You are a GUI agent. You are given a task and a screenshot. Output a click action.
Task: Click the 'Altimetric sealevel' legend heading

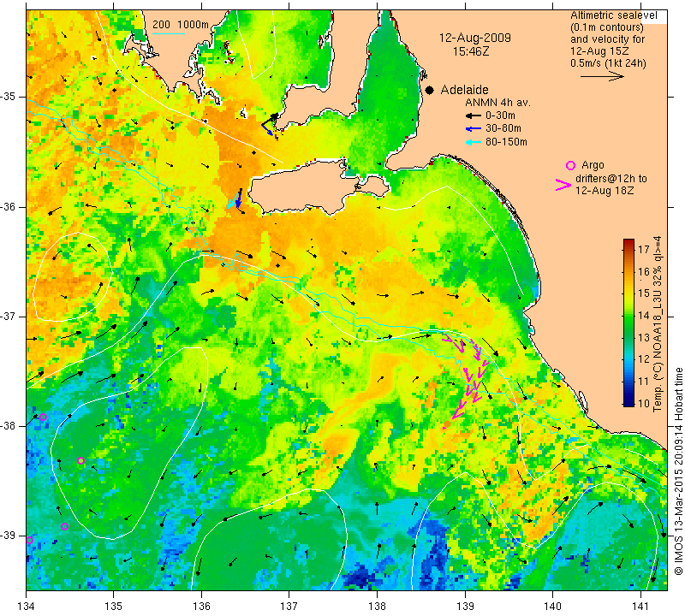614,15
